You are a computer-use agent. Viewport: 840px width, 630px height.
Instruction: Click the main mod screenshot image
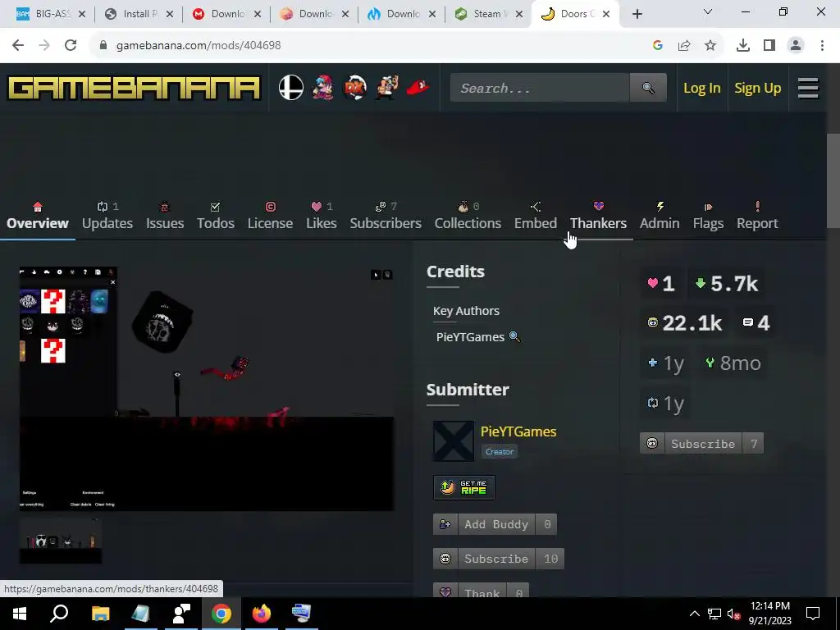[x=207, y=388]
